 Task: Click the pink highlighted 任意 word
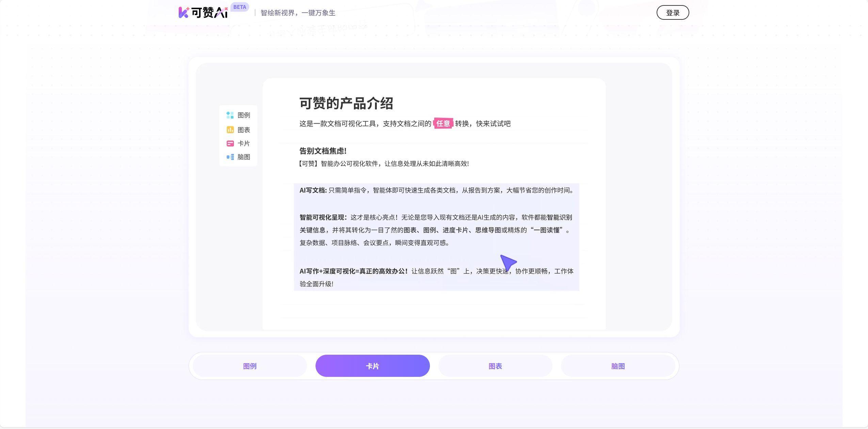pyautogui.click(x=443, y=123)
